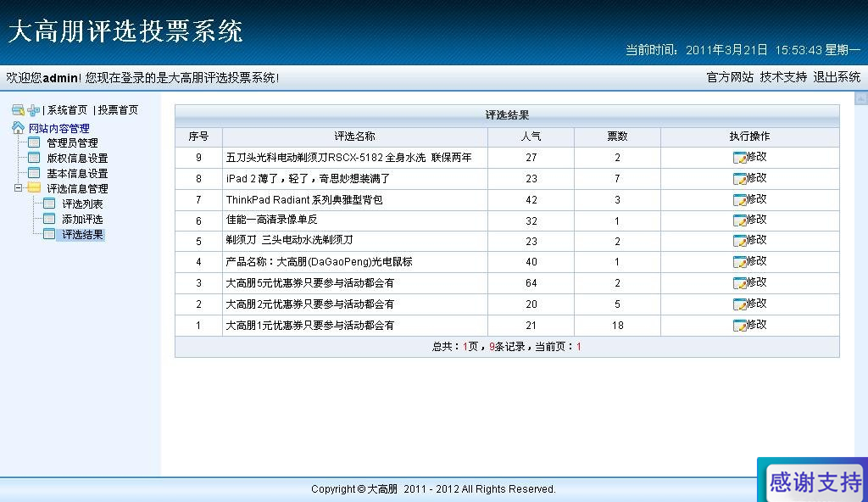Image resolution: width=868 pixels, height=502 pixels.
Task: Click the Copyright footer text
Action: pyautogui.click(x=433, y=489)
